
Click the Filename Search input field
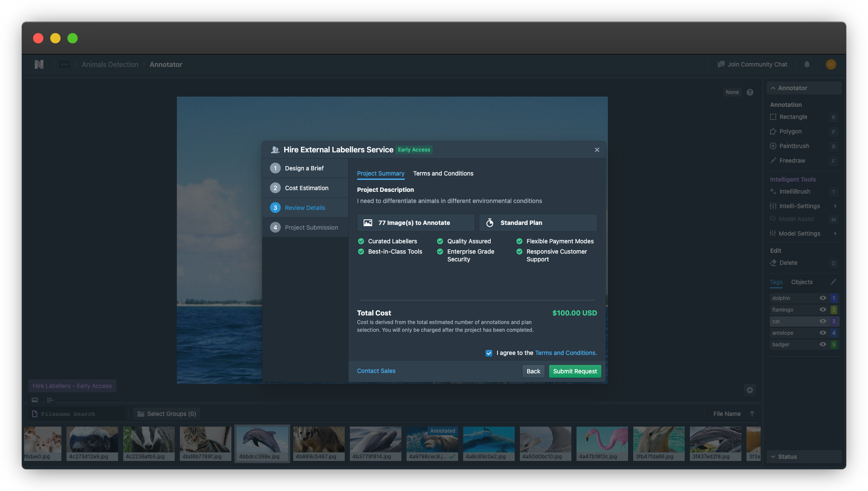[77, 414]
